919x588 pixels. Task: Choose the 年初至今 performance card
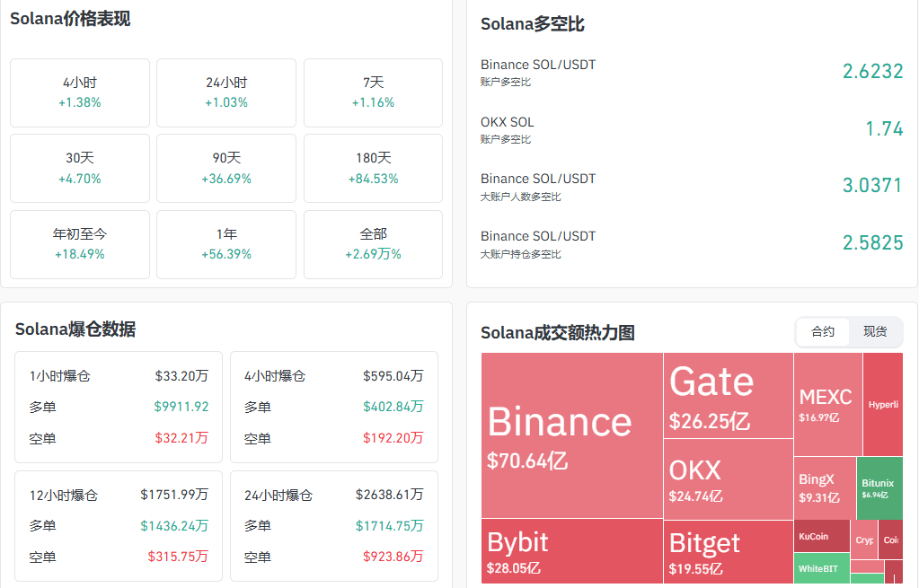pyautogui.click(x=80, y=244)
